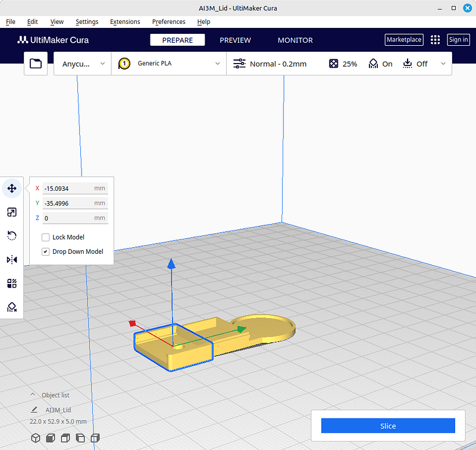Viewport: 476px width, 450px height.
Task: Click the green Y-axis arrow handle
Action: coord(242,329)
